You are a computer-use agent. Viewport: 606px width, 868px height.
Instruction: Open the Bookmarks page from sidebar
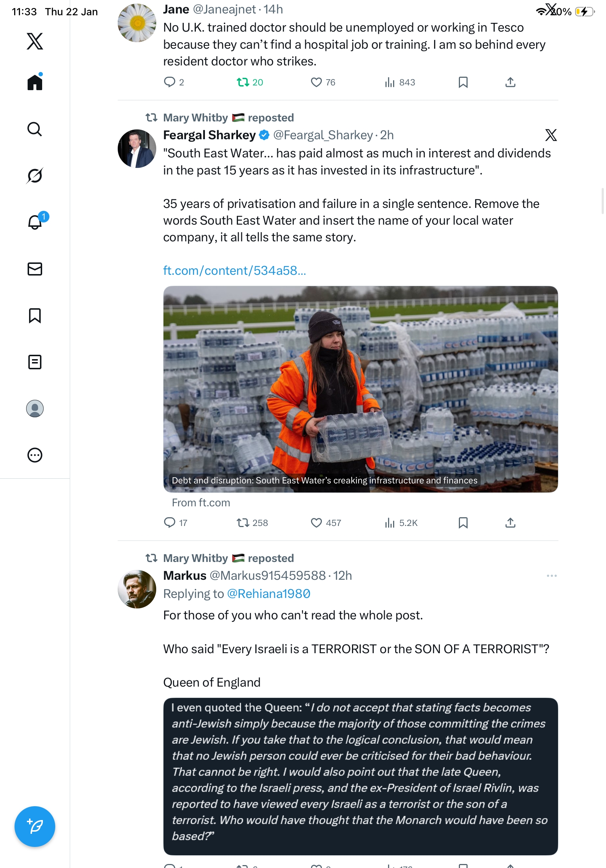35,315
